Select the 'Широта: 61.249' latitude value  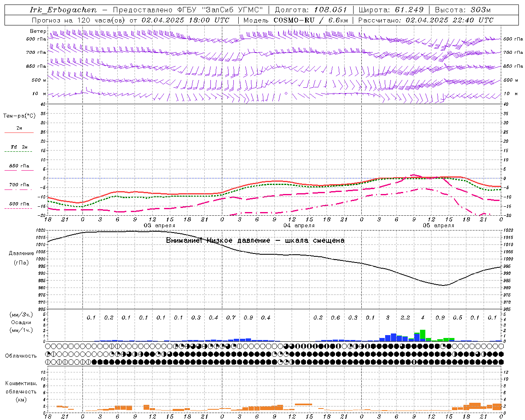point(391,10)
